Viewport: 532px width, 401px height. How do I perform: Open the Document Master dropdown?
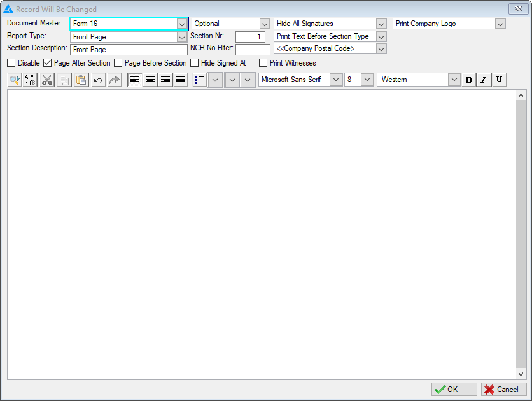[181, 24]
